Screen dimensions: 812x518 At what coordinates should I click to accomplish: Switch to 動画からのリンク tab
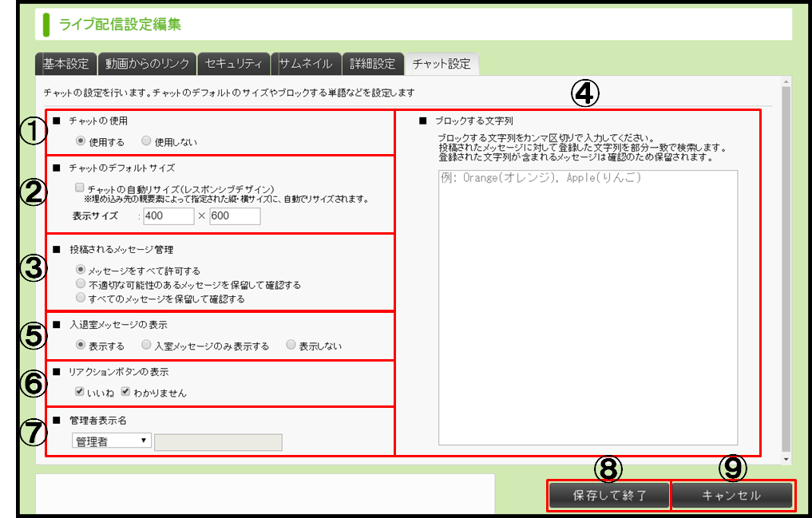[x=147, y=64]
